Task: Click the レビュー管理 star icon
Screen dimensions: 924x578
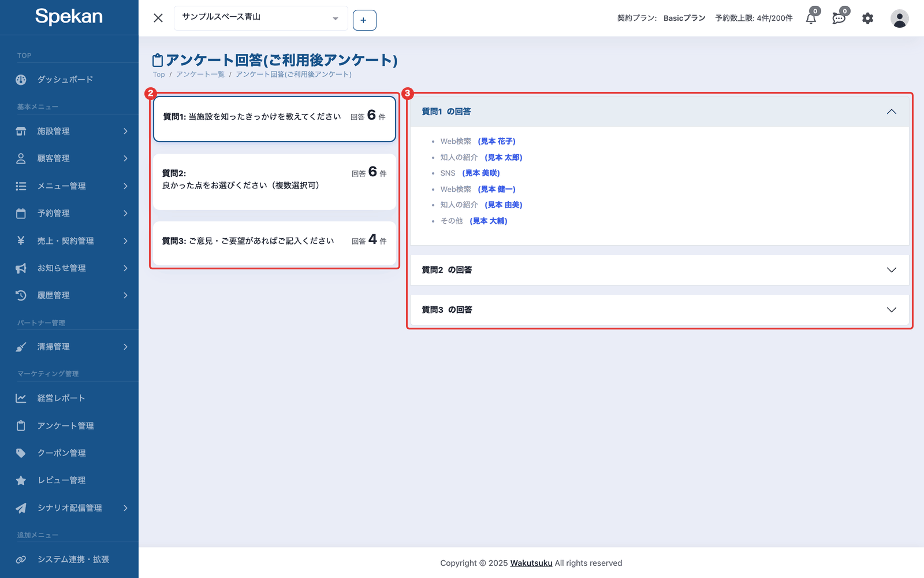Action: point(21,480)
